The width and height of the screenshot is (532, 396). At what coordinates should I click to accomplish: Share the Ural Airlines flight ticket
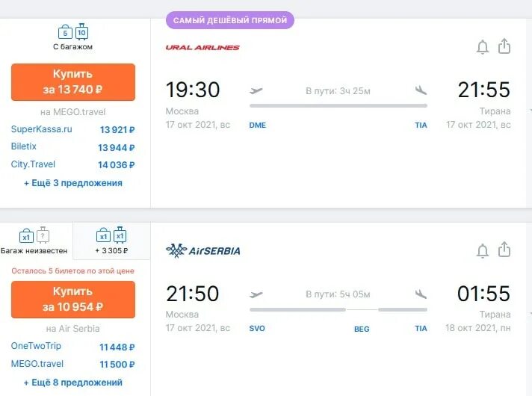point(504,46)
